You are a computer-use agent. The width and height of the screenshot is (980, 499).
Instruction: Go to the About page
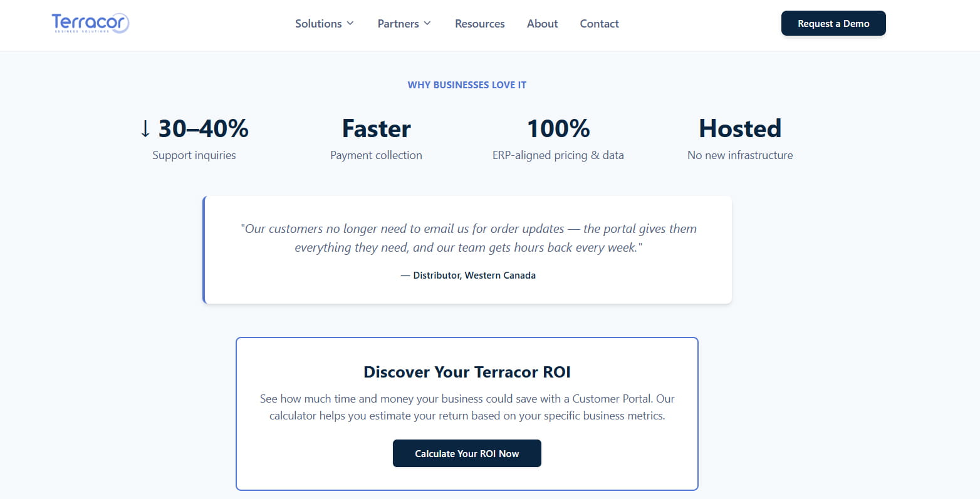point(542,24)
